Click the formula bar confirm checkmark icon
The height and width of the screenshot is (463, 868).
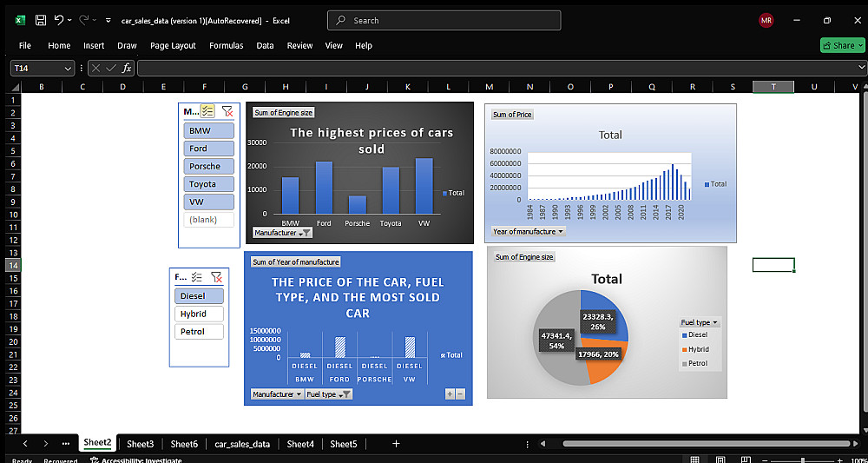click(x=111, y=68)
